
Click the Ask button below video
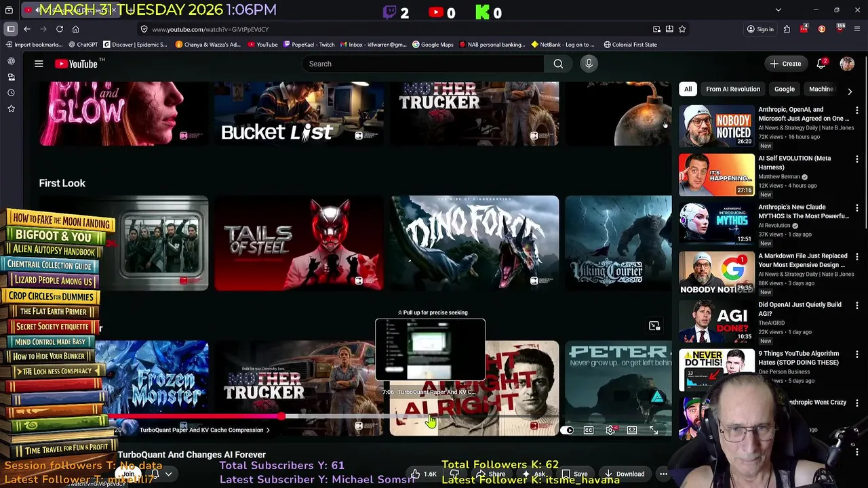point(534,474)
